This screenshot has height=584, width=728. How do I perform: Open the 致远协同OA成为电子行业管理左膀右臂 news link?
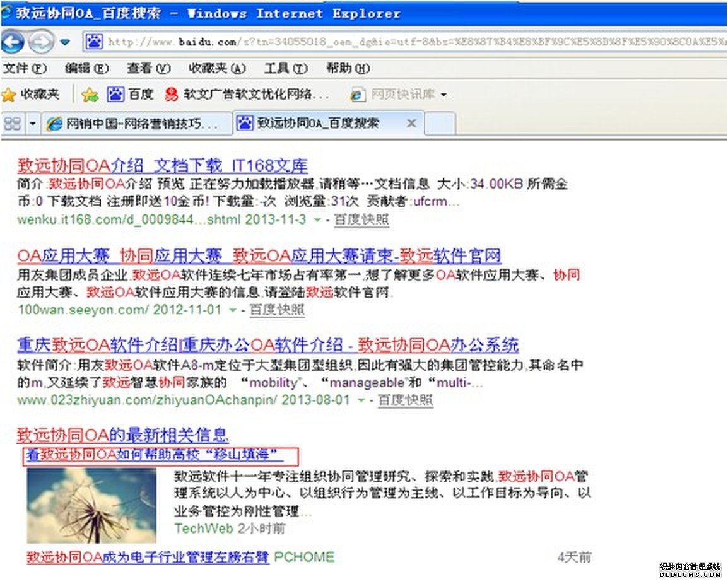coord(148,557)
